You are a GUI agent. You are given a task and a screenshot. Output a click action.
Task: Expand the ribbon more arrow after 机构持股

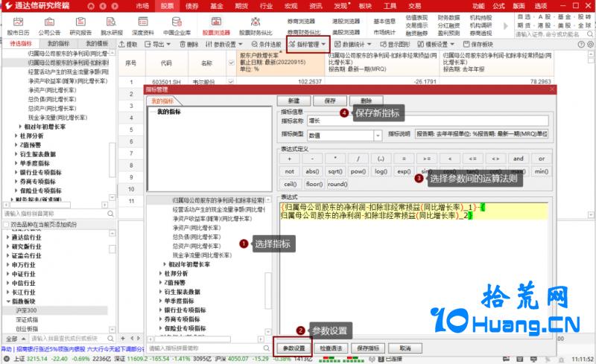pyautogui.click(x=506, y=26)
